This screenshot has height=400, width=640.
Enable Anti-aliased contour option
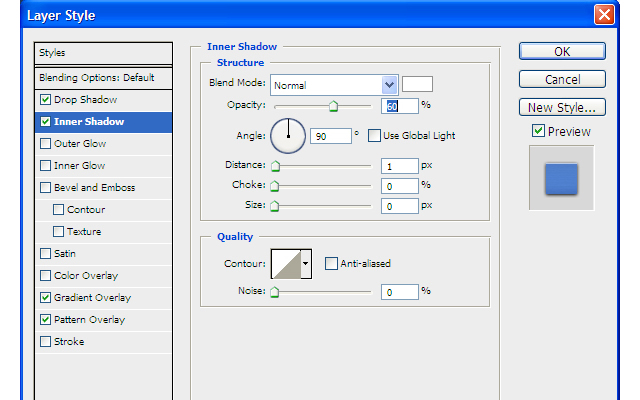coord(331,264)
